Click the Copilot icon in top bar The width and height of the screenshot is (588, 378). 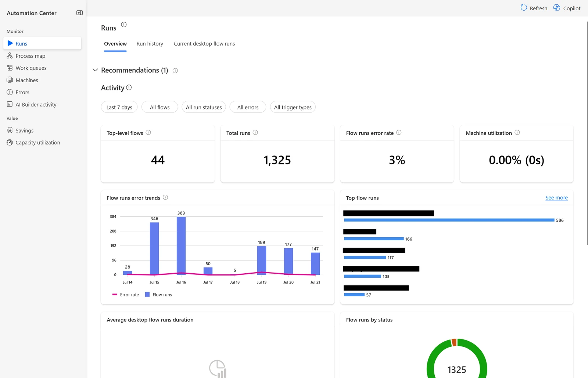click(x=557, y=8)
